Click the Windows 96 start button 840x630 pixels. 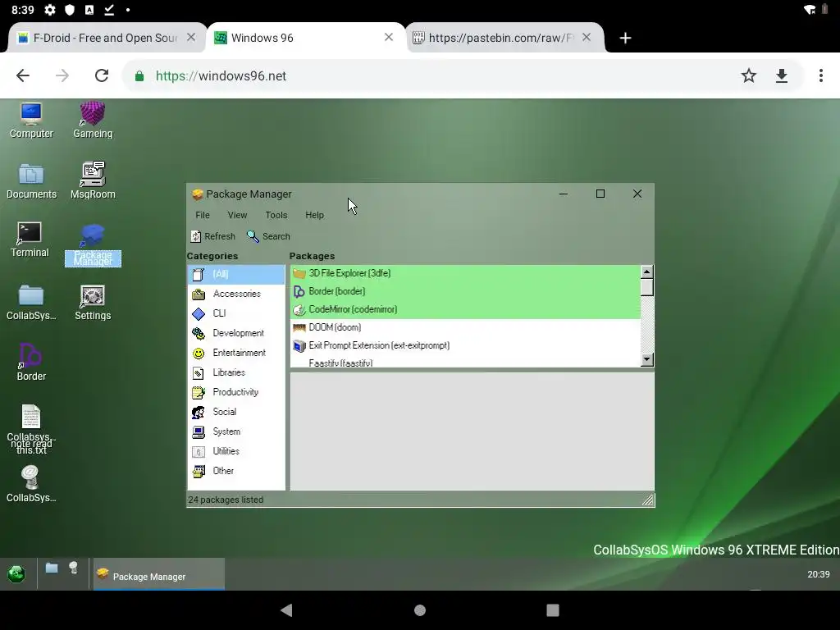[16, 573]
